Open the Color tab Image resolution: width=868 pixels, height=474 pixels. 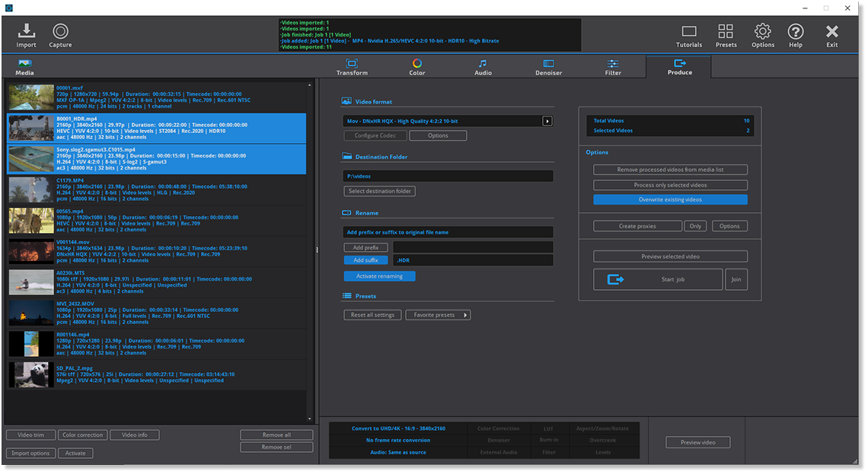pyautogui.click(x=416, y=67)
